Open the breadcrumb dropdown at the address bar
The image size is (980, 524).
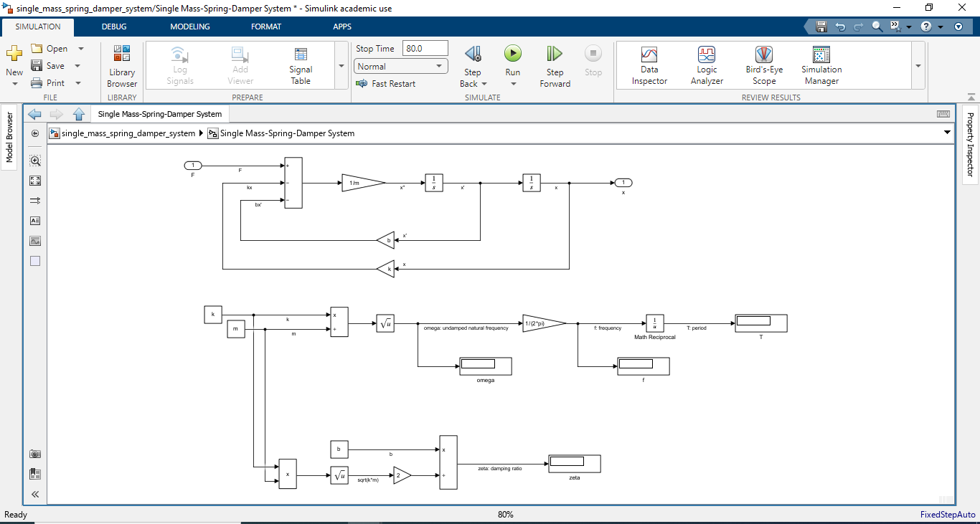pos(946,133)
